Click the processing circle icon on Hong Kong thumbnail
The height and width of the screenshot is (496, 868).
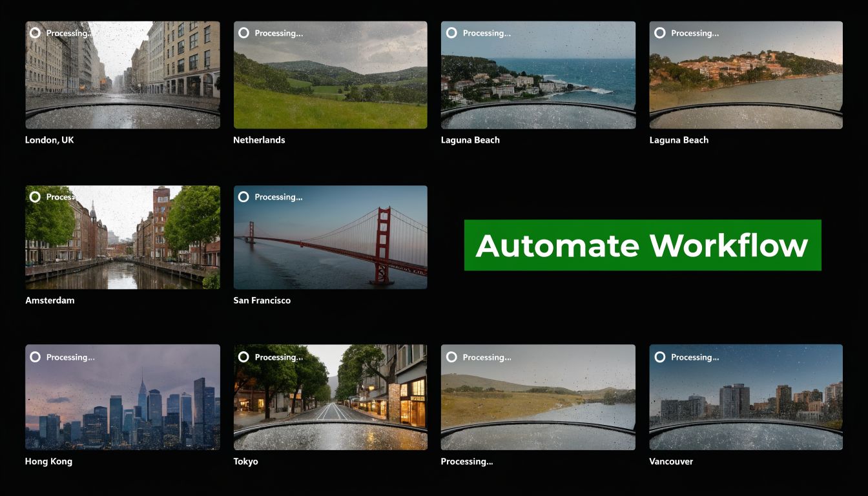coord(35,357)
